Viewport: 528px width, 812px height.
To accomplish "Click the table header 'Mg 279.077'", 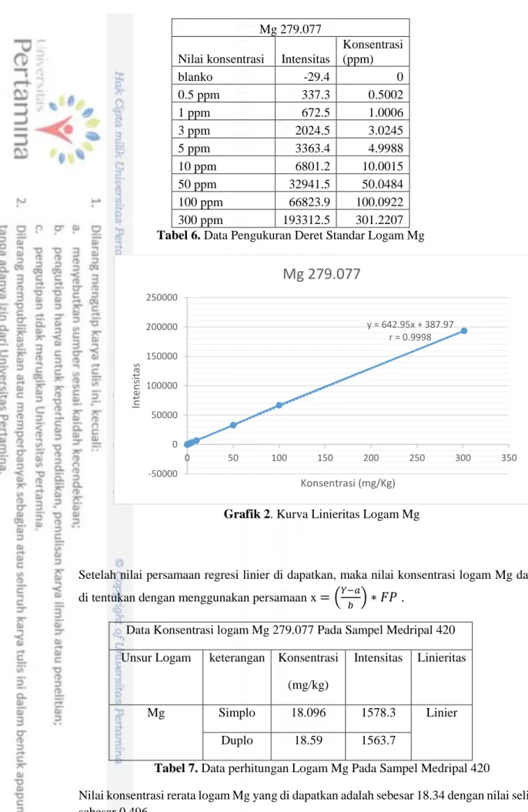I will (290, 28).
